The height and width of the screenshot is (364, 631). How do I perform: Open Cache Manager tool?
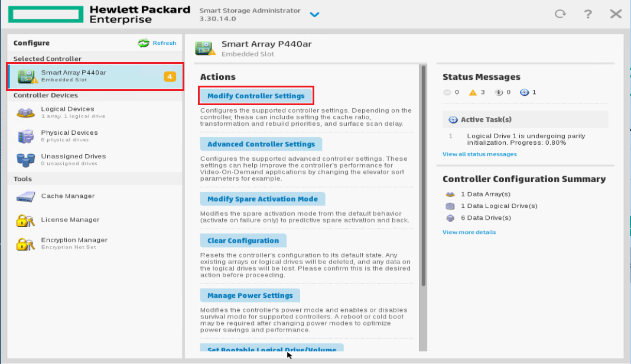95,196
